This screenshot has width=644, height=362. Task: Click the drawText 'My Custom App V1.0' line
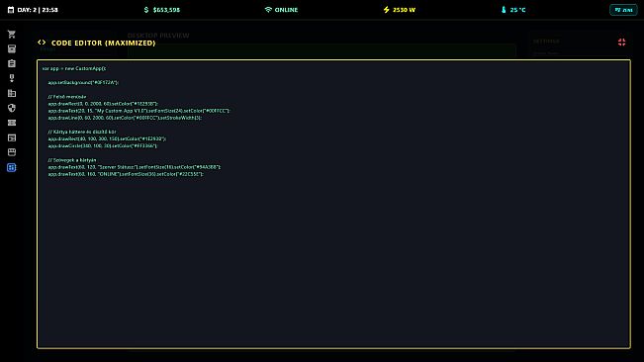tap(138, 111)
